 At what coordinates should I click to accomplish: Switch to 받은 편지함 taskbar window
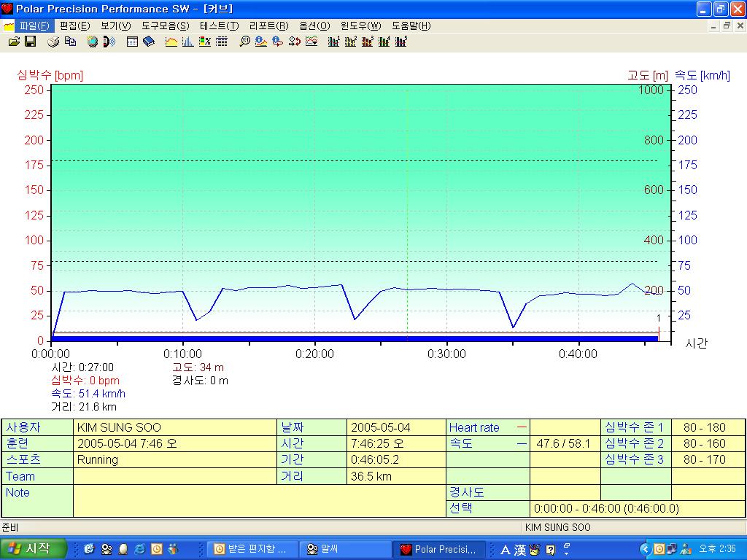coord(252,549)
